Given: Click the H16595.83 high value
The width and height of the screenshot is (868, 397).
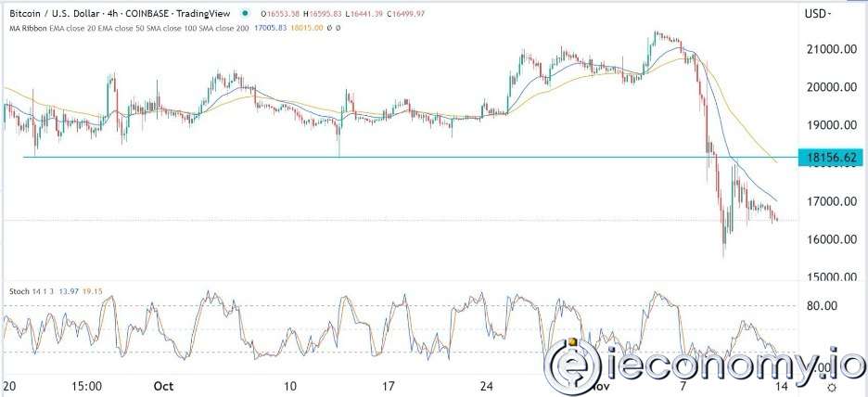Looking at the screenshot, I should 324,13.
